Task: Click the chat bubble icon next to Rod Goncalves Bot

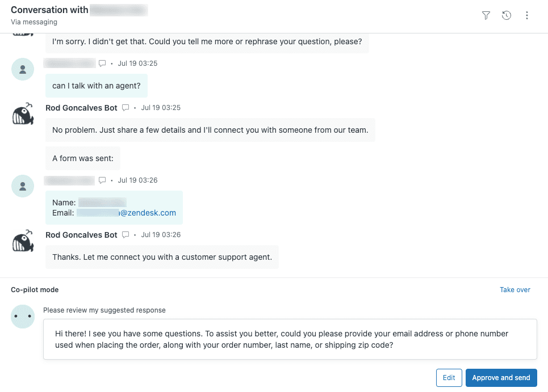Action: 125,108
